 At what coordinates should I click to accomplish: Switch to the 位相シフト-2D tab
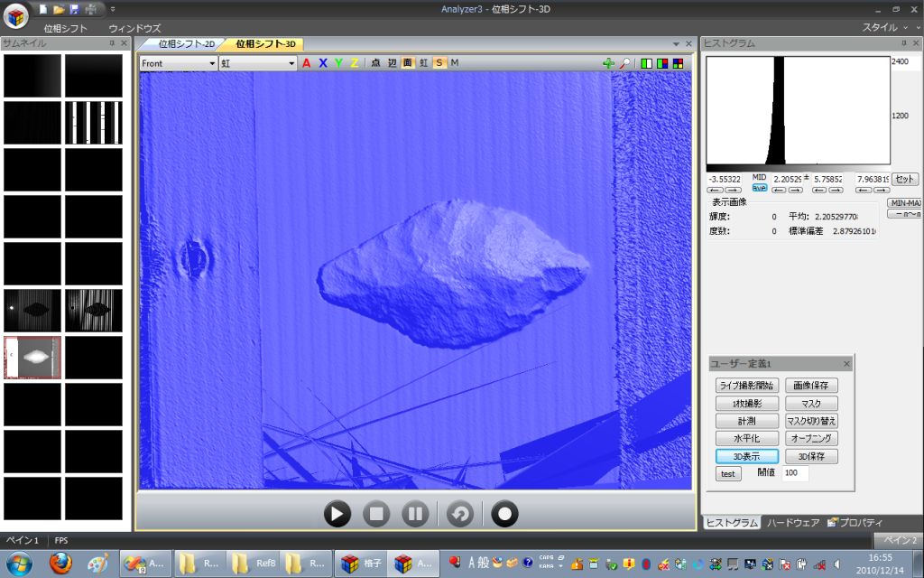(x=186, y=44)
